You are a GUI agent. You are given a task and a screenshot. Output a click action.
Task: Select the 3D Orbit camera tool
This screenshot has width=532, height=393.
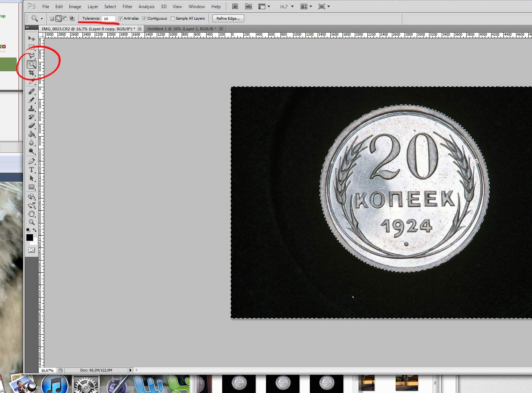(x=32, y=205)
